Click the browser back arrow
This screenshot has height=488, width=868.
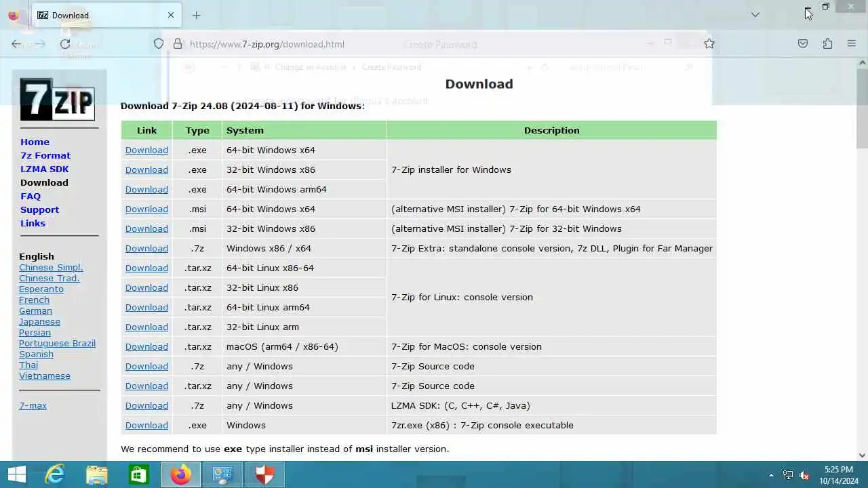[16, 44]
